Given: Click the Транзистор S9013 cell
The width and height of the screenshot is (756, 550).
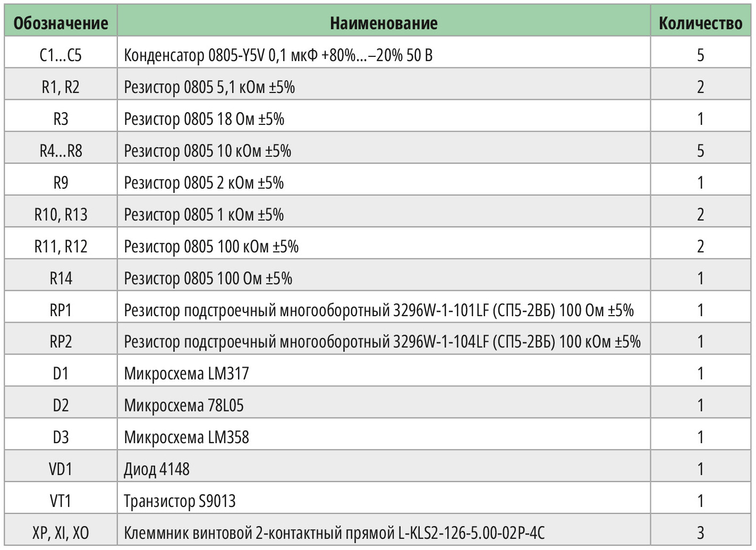Looking at the screenshot, I should click(x=180, y=501).
